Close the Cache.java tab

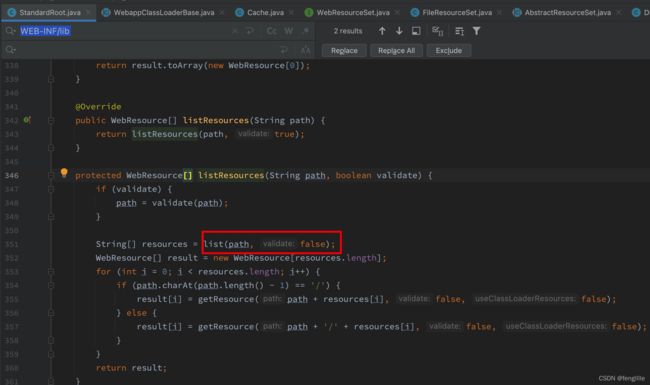pos(291,12)
